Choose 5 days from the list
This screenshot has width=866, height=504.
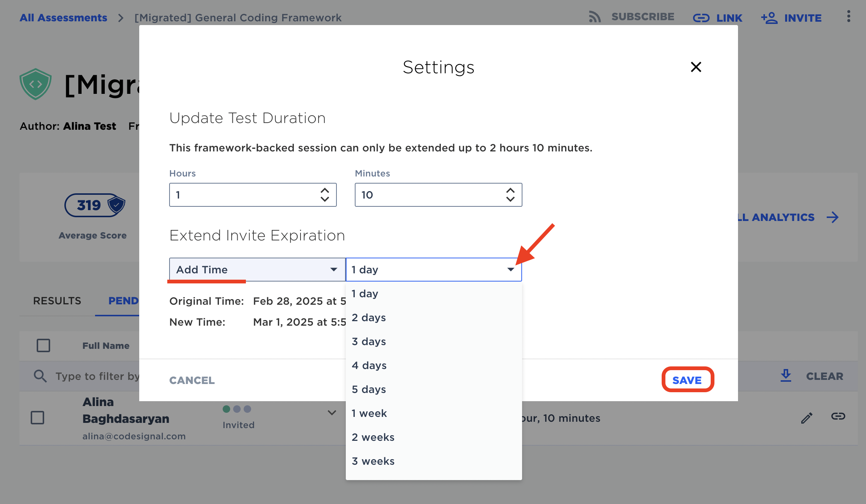pos(369,389)
